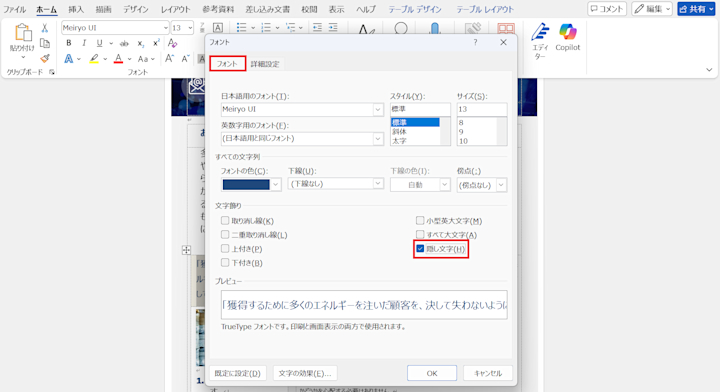Click the 共有 share button
The image size is (720, 392).
(696, 9)
